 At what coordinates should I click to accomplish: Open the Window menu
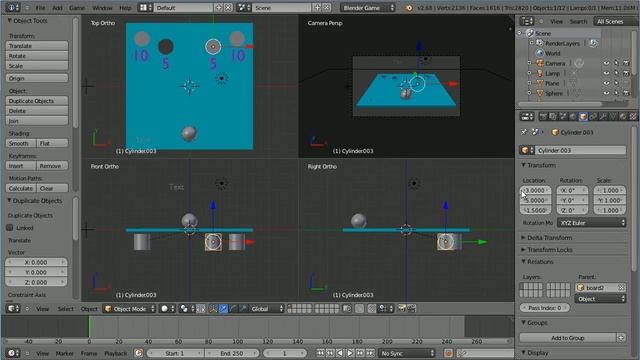(x=102, y=8)
